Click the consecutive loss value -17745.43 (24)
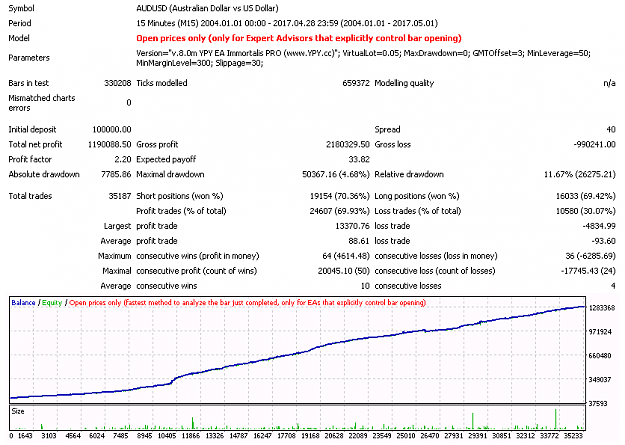 pos(588,271)
